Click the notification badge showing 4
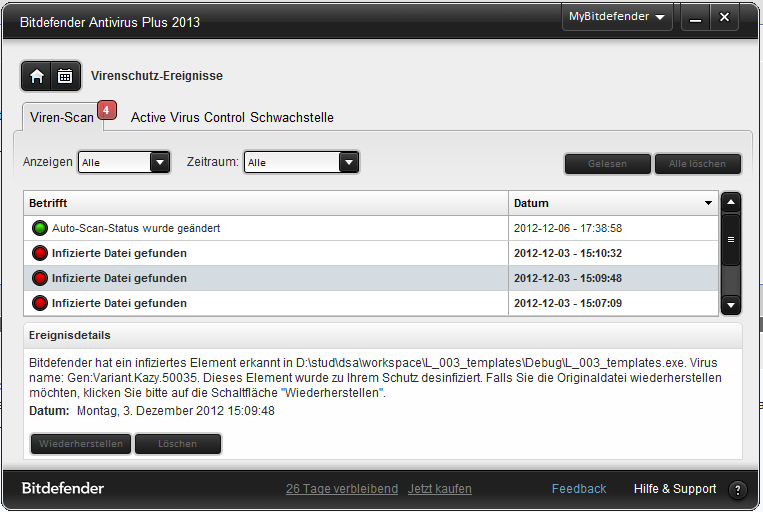 coord(107,110)
